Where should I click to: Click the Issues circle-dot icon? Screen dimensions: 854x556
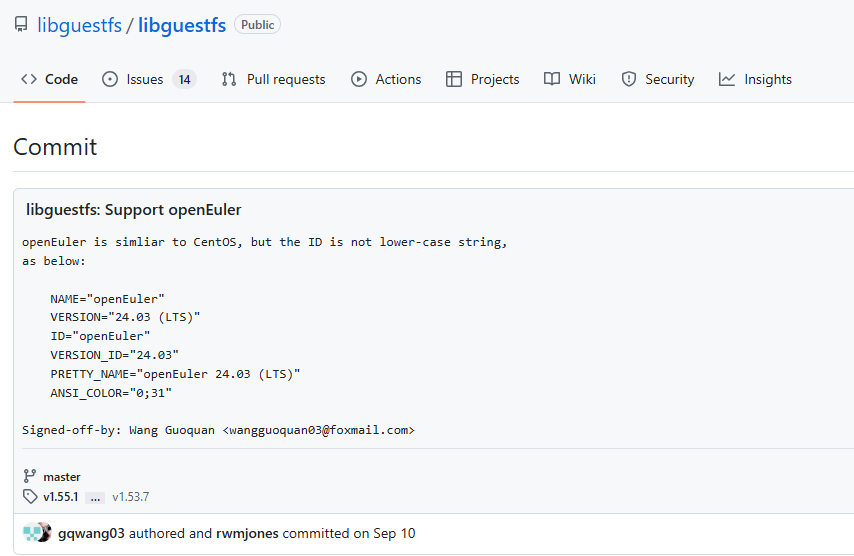[x=110, y=79]
